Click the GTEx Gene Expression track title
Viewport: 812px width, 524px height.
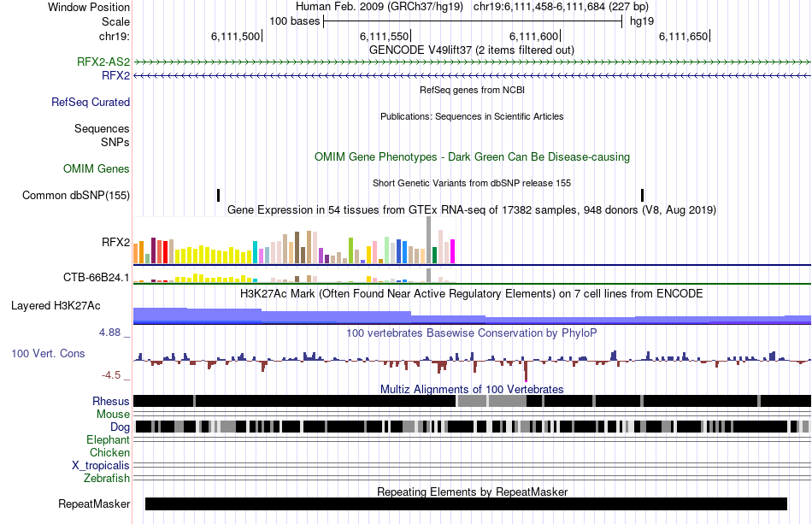[x=472, y=210]
